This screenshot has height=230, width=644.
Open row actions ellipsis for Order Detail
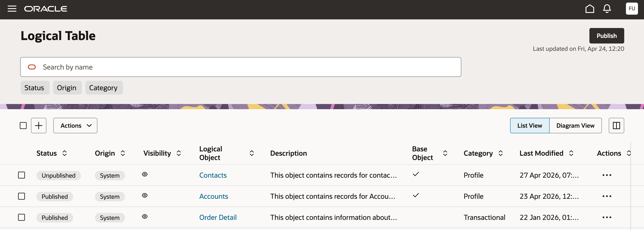click(607, 217)
